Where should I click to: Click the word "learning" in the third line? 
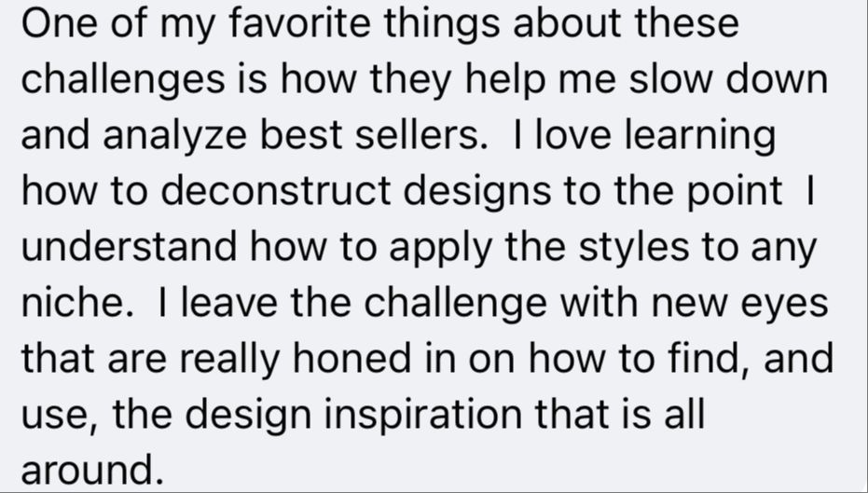pos(699,135)
